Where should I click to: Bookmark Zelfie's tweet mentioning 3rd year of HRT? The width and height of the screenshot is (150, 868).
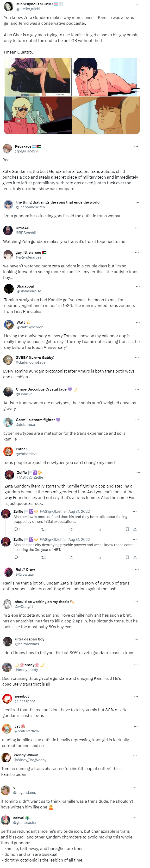point(127,557)
